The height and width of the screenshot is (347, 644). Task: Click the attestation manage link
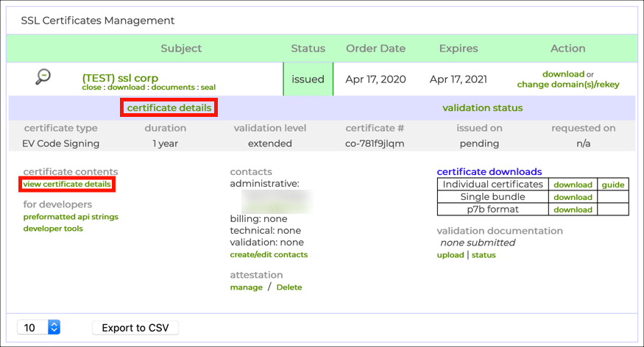click(246, 287)
